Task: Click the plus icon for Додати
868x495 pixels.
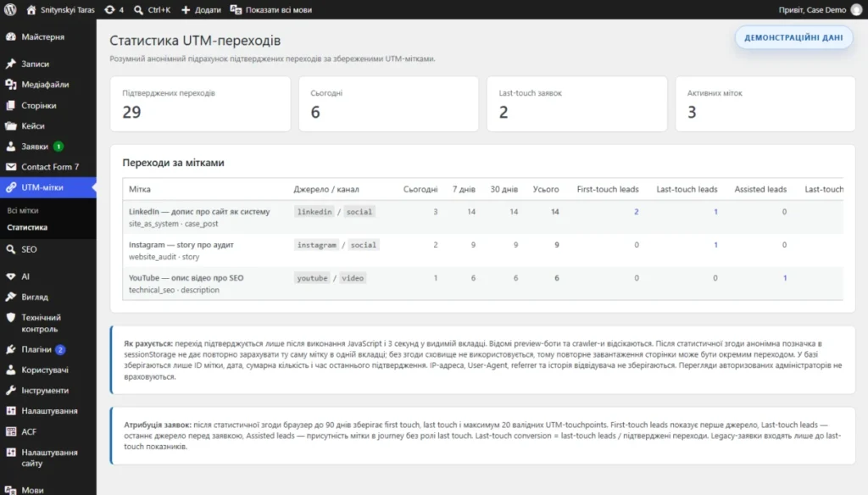Action: tap(186, 9)
